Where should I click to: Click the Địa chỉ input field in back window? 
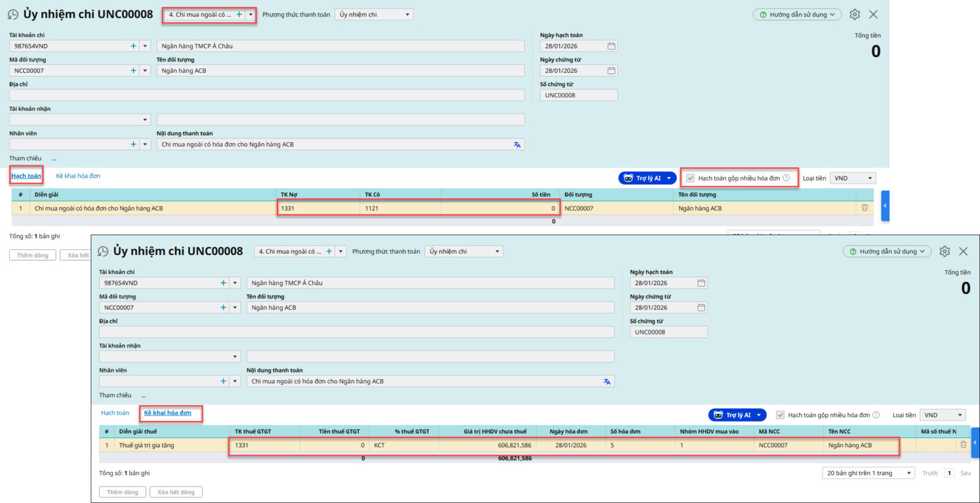coord(266,95)
